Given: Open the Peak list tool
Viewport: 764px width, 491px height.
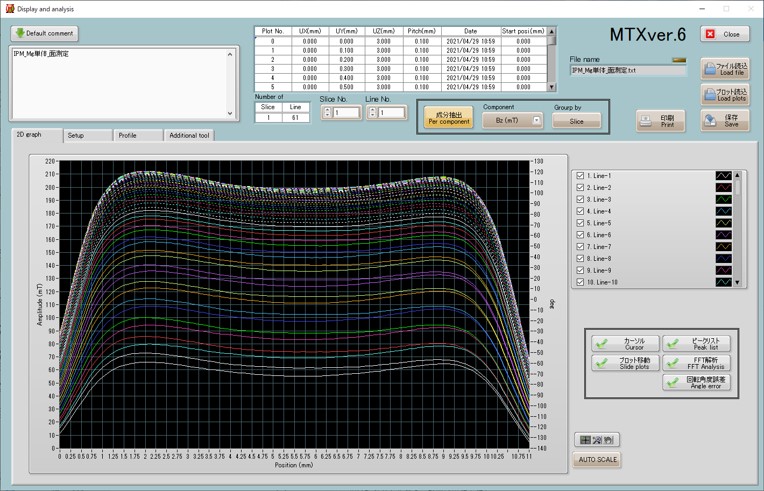Looking at the screenshot, I should pyautogui.click(x=696, y=344).
